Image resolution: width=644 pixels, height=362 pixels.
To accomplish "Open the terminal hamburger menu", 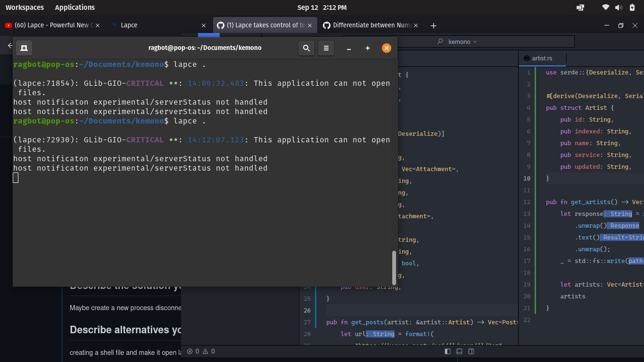I will 326,48.
